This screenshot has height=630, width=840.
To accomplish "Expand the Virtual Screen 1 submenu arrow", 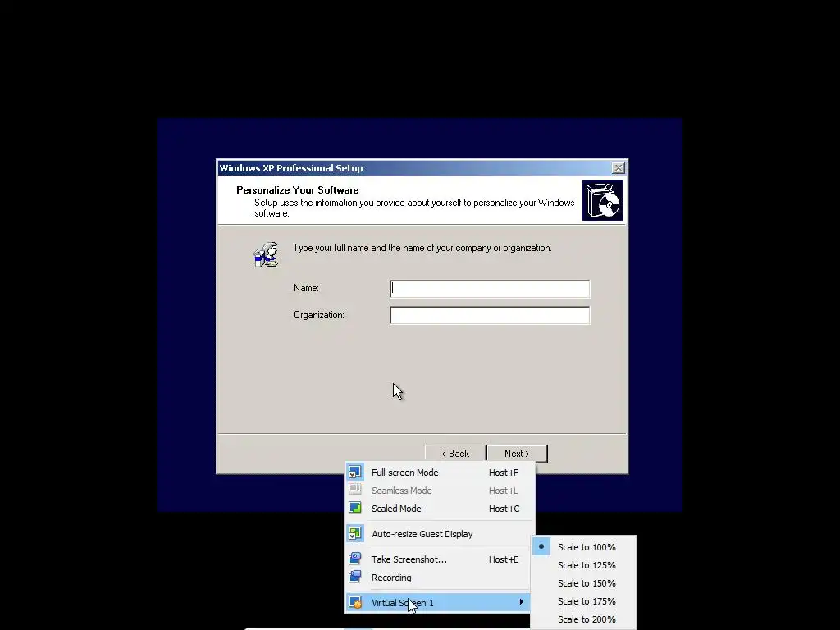I will click(521, 602).
